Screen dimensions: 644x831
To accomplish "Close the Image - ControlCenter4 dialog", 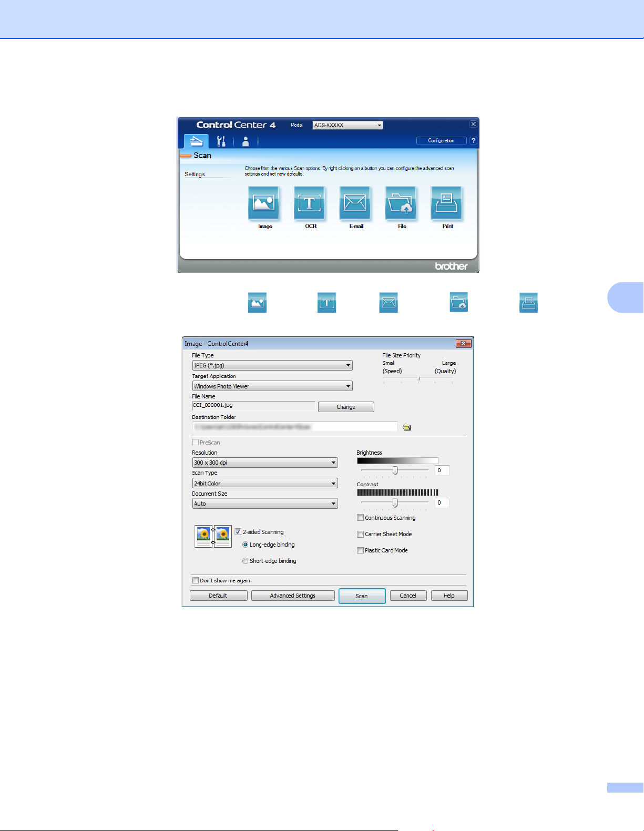I will [x=463, y=344].
